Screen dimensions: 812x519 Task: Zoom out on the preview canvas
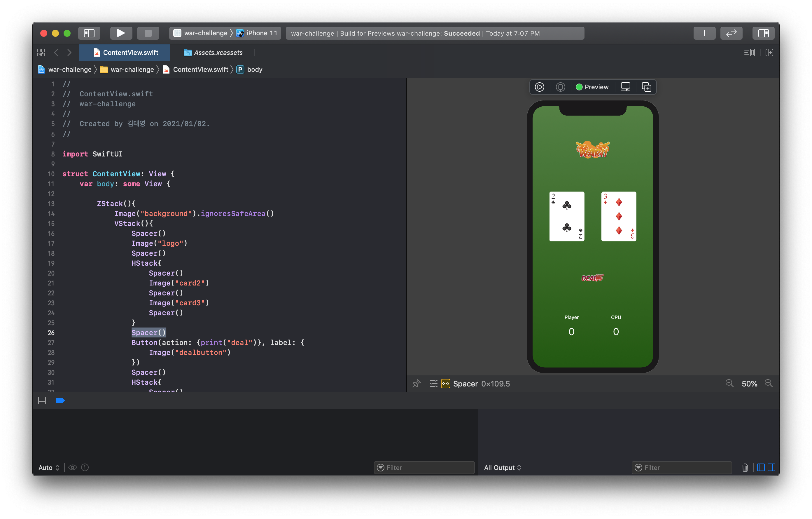click(729, 384)
